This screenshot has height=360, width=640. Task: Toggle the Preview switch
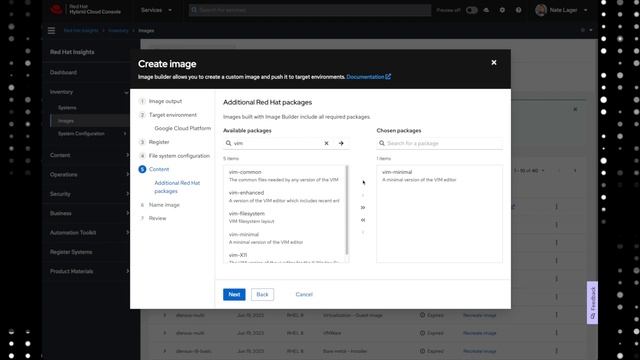coord(471,10)
